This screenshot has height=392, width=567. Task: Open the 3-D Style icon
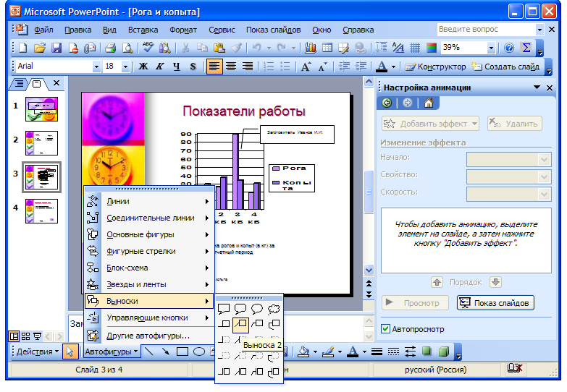click(x=444, y=351)
